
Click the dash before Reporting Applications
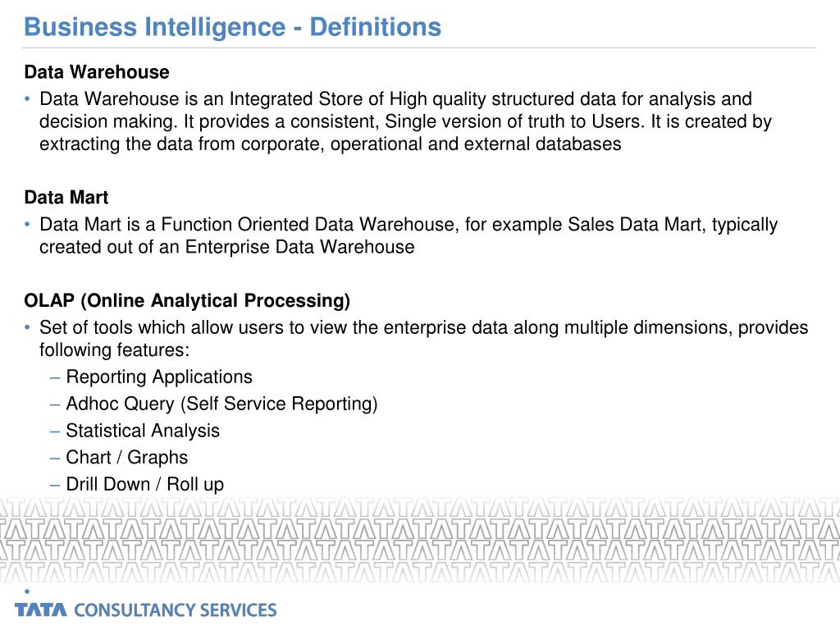tap(55, 377)
